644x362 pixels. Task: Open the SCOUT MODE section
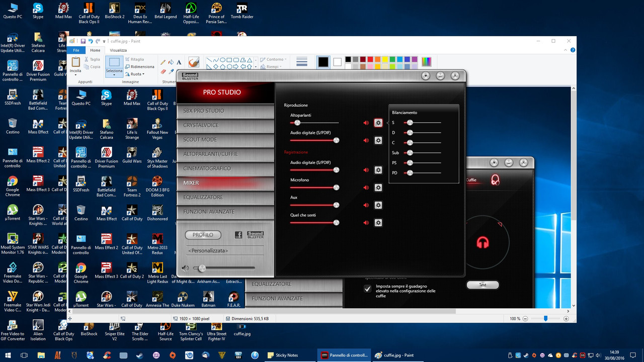click(x=225, y=140)
